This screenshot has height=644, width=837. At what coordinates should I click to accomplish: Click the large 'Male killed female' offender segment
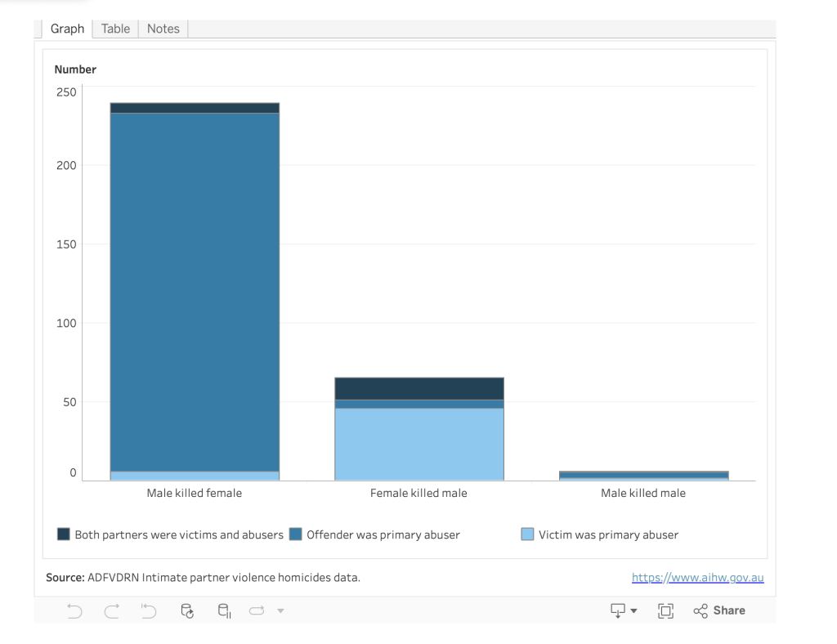[x=195, y=292]
